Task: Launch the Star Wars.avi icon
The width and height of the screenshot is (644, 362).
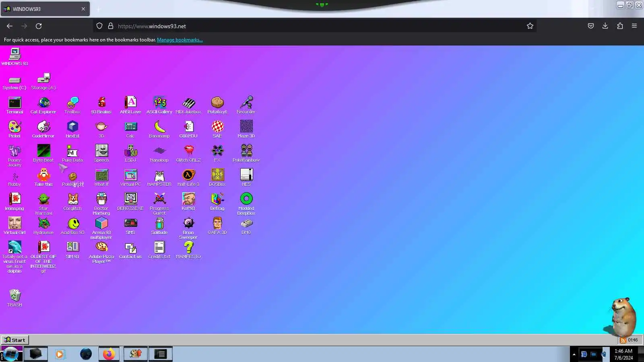Action: click(43, 204)
